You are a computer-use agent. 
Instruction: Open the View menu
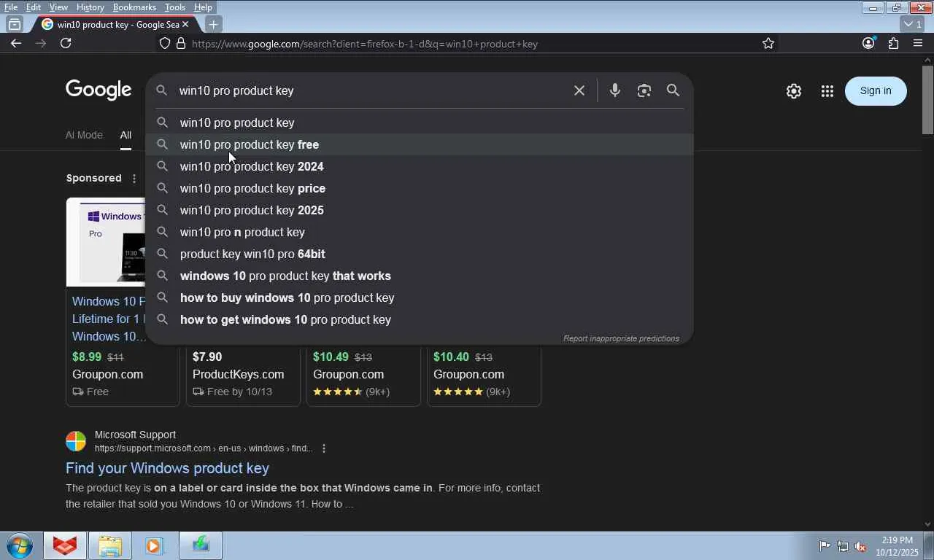[58, 7]
